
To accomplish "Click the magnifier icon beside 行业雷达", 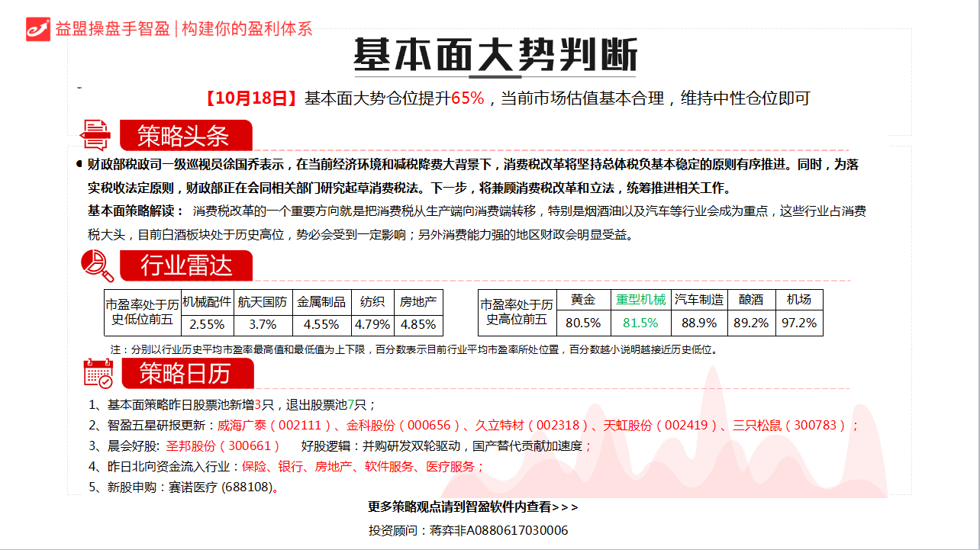I will pyautogui.click(x=97, y=265).
